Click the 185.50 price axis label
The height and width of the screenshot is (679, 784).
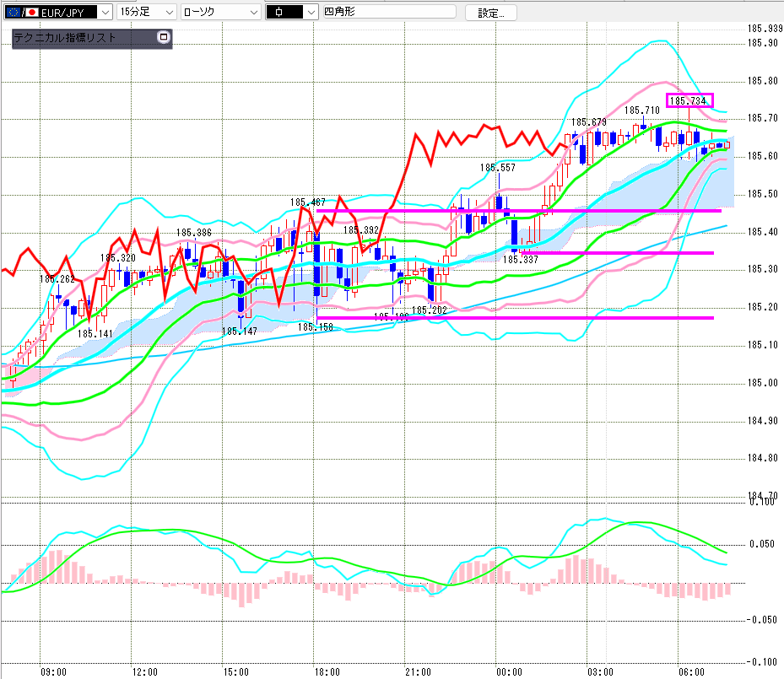tap(763, 194)
